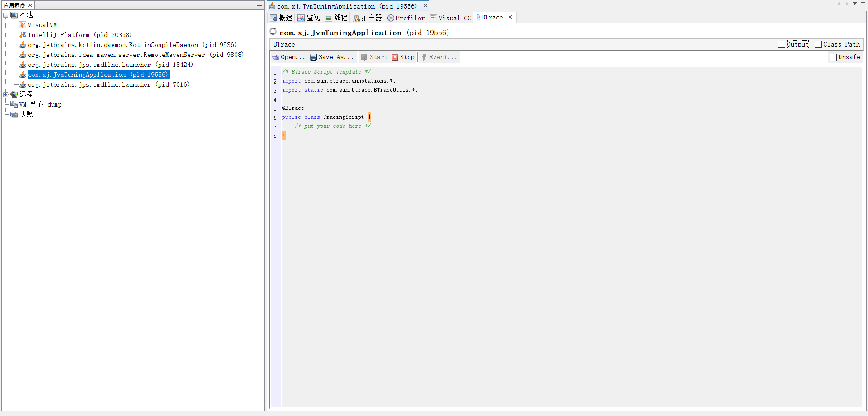Stop the BTrace script
868x416 pixels.
(403, 57)
